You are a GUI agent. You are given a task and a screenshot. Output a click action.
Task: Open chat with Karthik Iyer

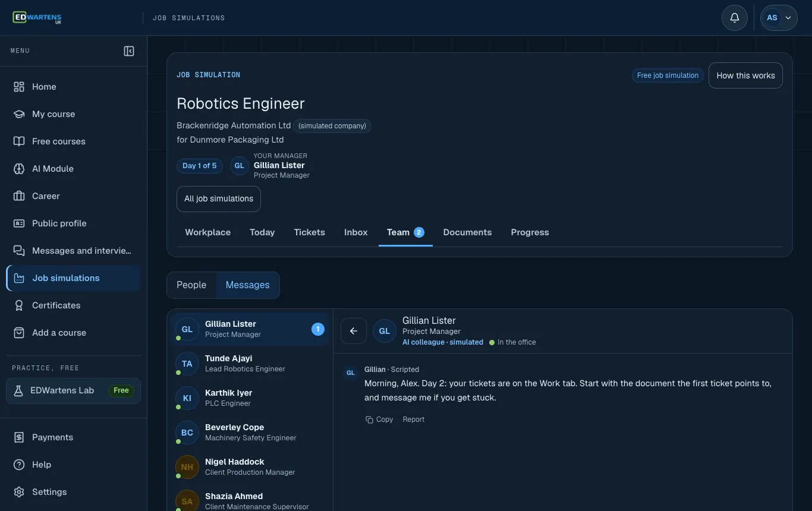(250, 398)
